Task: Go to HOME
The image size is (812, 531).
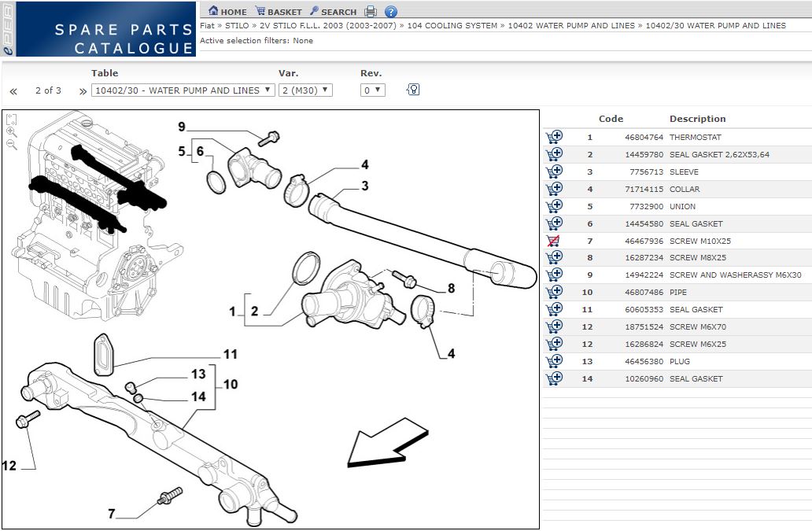Action: tap(227, 11)
